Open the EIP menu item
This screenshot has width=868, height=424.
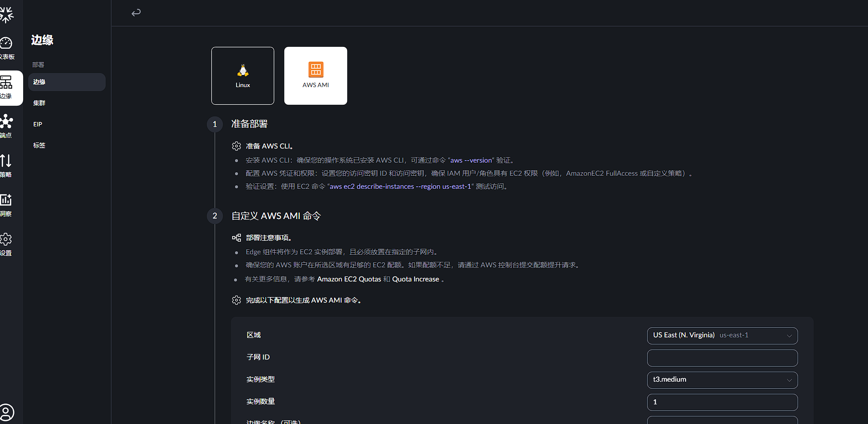pyautogui.click(x=38, y=124)
